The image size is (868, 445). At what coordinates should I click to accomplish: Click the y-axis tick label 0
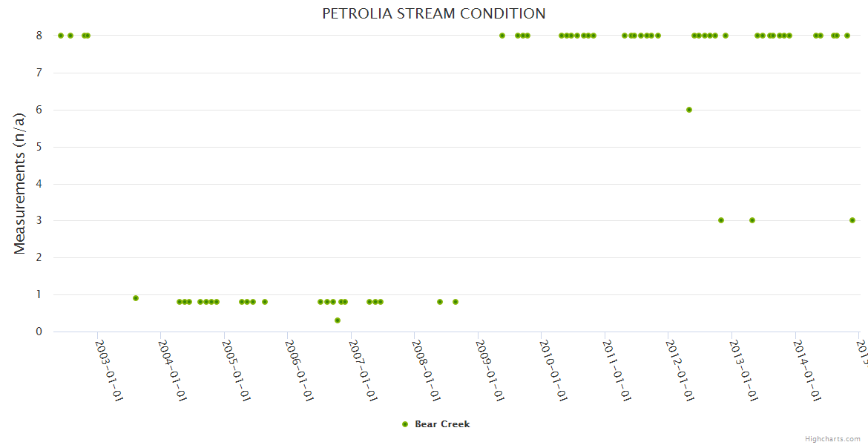[39, 332]
